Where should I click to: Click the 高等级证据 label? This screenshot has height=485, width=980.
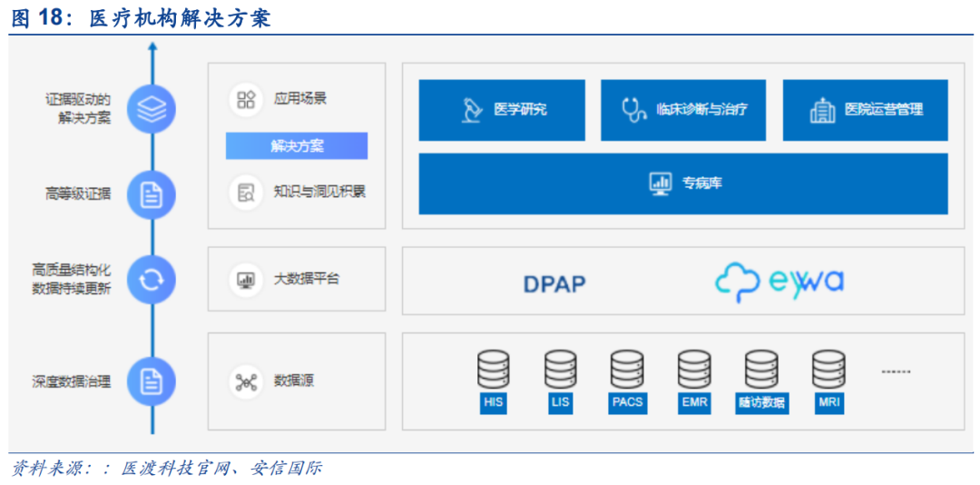coord(78,194)
